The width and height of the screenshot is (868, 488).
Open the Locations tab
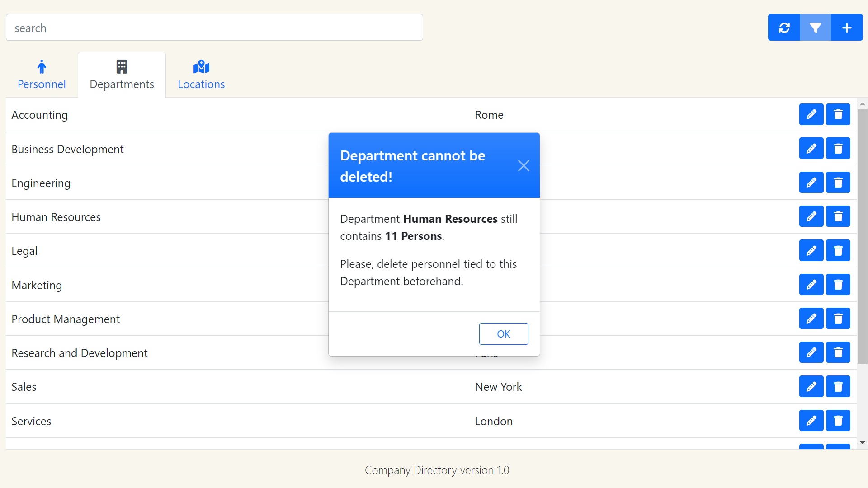click(201, 75)
